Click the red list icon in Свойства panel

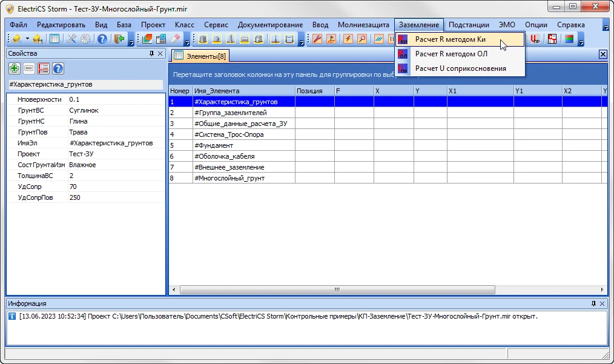point(44,68)
